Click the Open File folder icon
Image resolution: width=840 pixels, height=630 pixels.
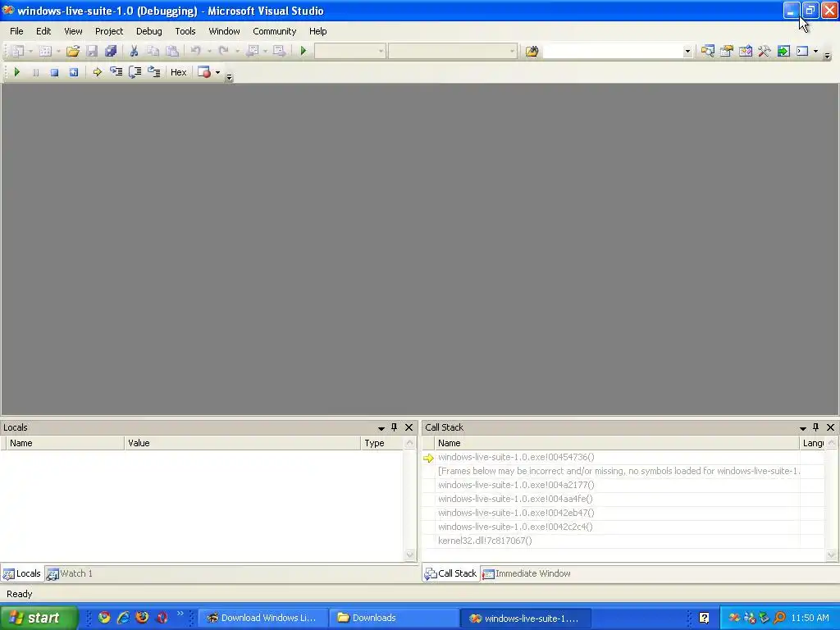click(72, 51)
